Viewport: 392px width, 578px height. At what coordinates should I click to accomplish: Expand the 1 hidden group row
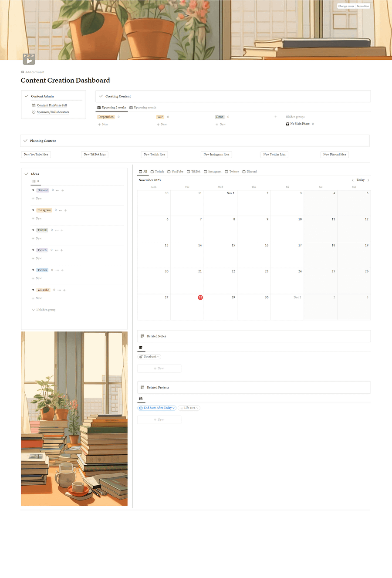pyautogui.click(x=44, y=310)
